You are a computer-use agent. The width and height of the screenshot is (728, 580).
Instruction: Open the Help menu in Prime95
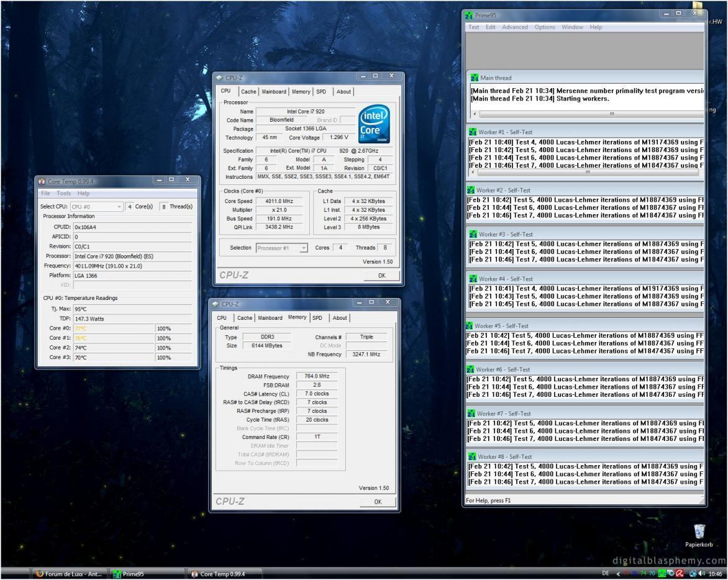coord(596,27)
